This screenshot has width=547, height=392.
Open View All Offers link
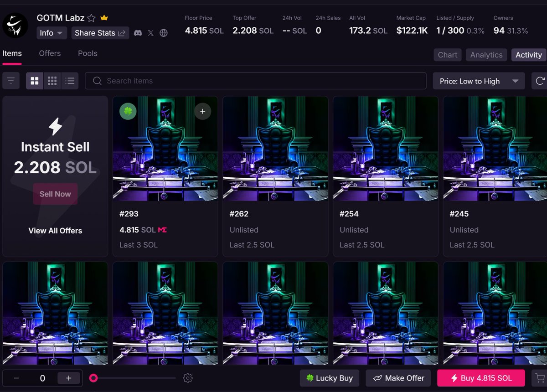(55, 231)
